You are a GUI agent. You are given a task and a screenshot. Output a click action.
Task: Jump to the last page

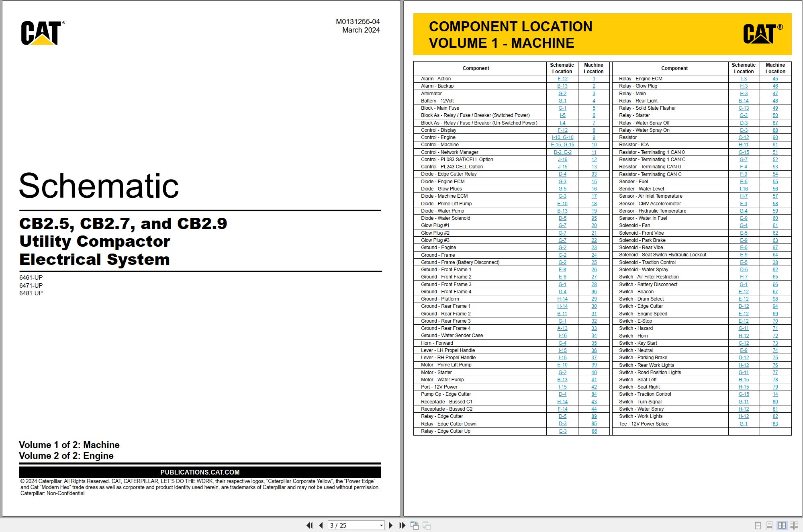click(x=402, y=525)
